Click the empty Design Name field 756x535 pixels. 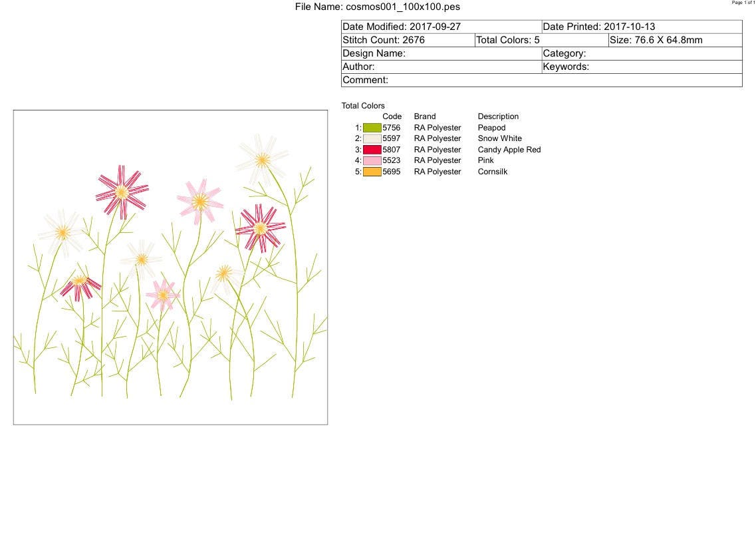[x=439, y=53]
